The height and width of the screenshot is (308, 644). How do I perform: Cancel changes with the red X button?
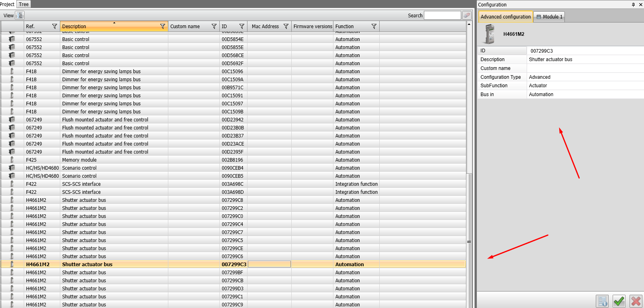(636, 301)
